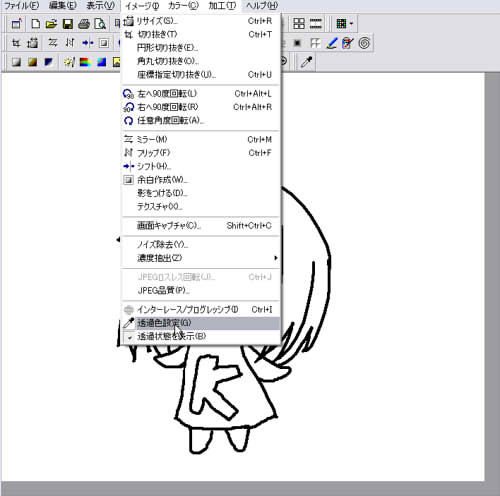This screenshot has width=500, height=496.
Task: Click the screen capture window icon
Action: (x=16, y=24)
